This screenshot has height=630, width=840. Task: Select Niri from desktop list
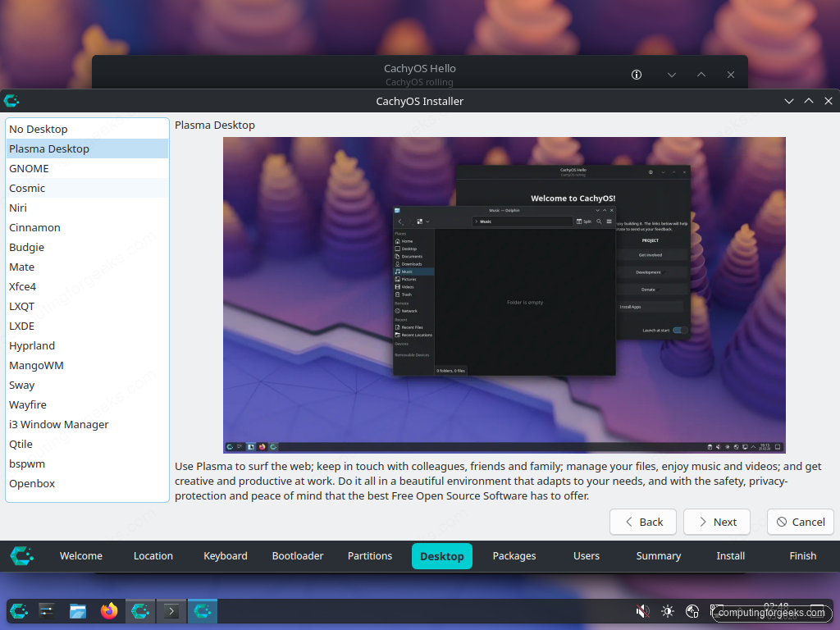(x=87, y=208)
